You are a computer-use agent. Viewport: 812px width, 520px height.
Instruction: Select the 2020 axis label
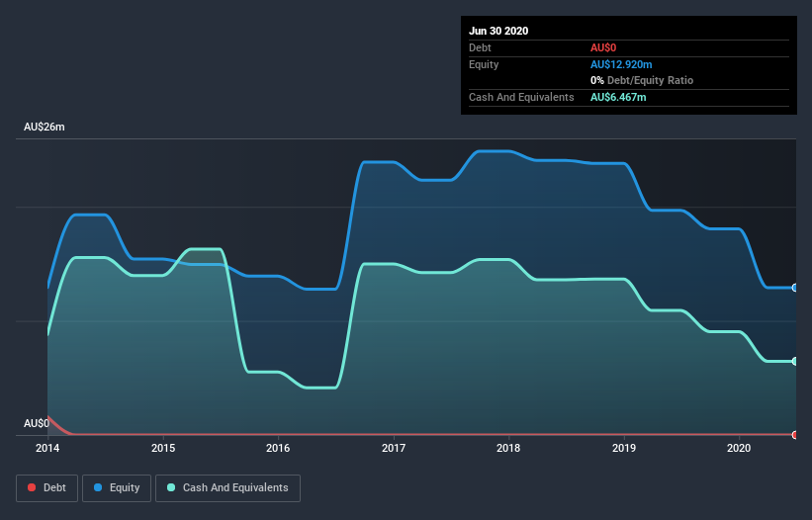(739, 448)
